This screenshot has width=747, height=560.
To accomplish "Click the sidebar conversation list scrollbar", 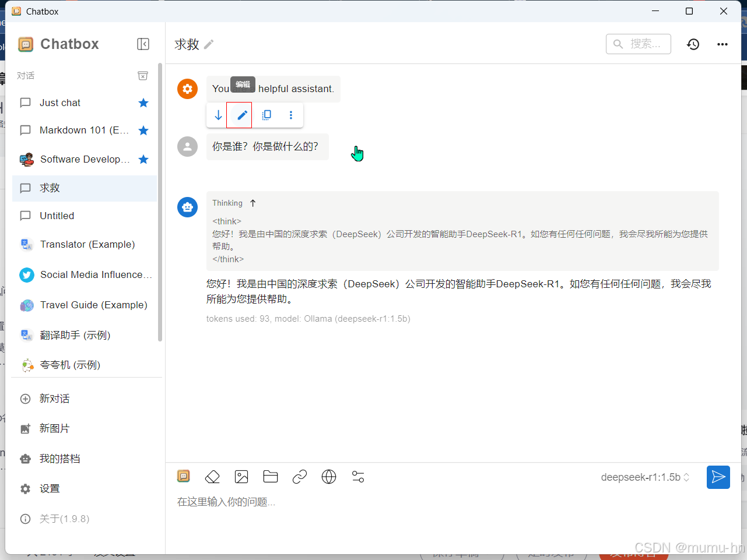I will pos(160,202).
